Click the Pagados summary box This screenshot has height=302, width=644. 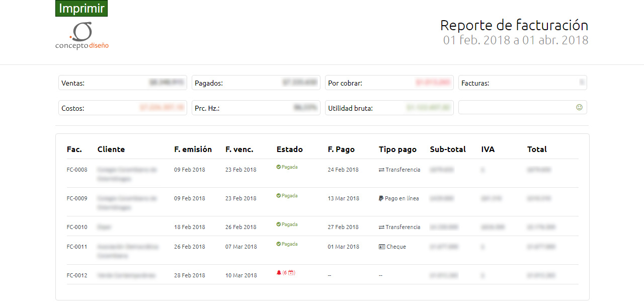256,83
